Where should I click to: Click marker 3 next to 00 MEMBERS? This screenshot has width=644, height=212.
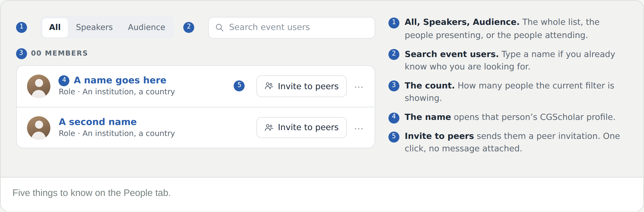point(21,54)
